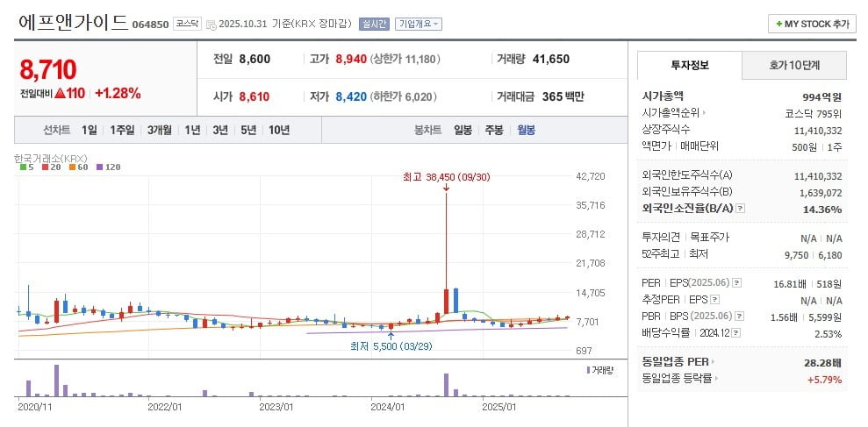Open the 동일업종 등락률 link arrow
Screen dimensions: 868x427
(716, 380)
